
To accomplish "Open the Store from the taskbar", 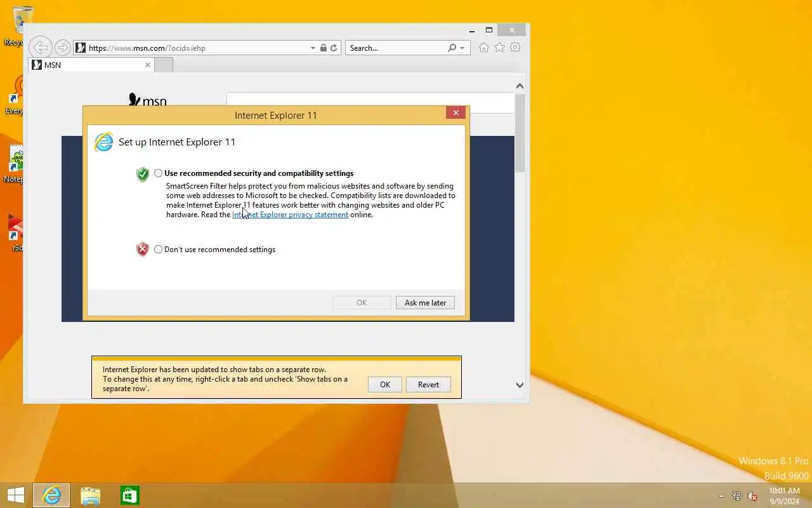I will tap(130, 495).
